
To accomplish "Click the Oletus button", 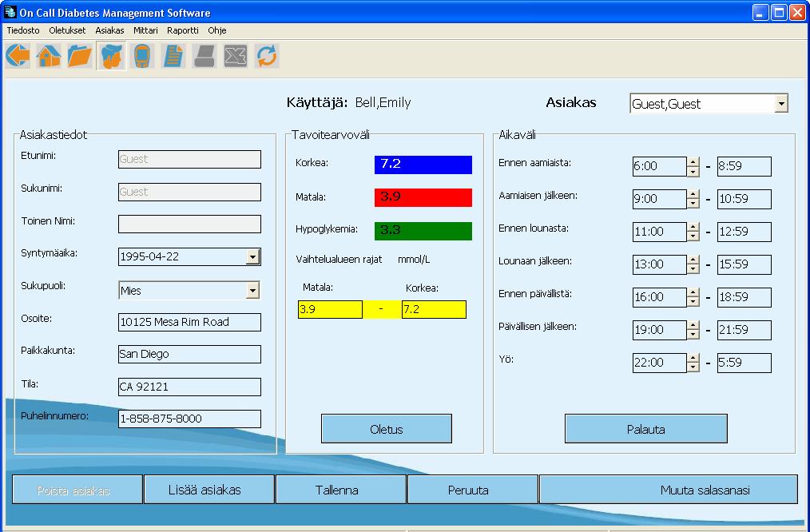I will (387, 429).
